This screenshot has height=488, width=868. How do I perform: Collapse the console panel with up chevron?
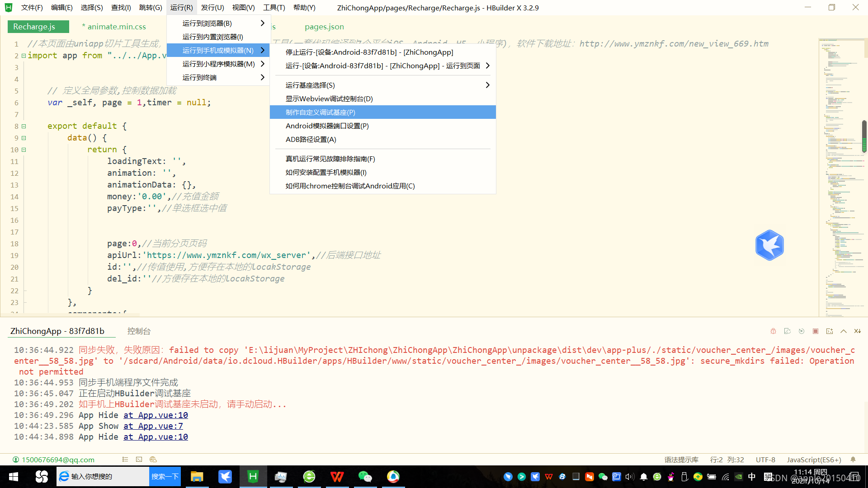844,331
